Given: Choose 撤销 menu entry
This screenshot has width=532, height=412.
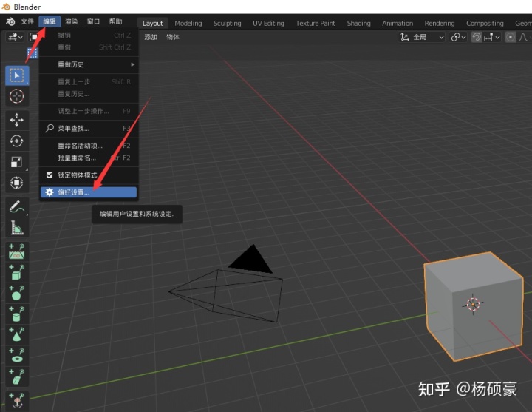Looking at the screenshot, I should coord(89,36).
